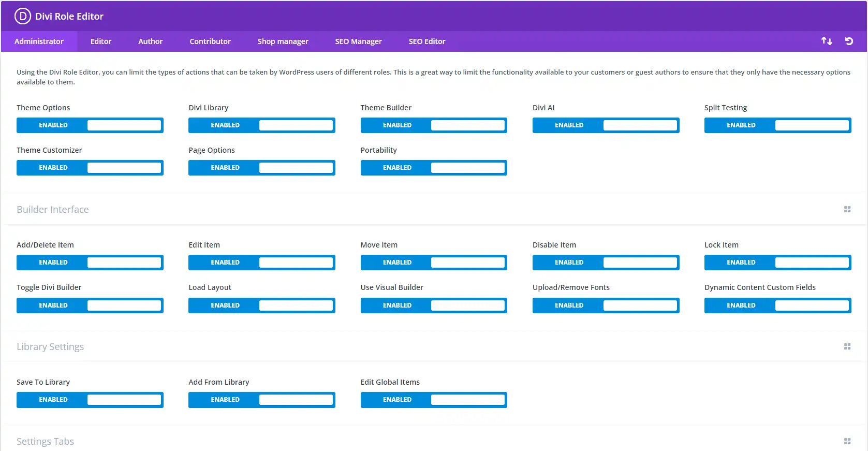This screenshot has width=868, height=451.
Task: Click the Settings Tabs grid icon
Action: [847, 441]
